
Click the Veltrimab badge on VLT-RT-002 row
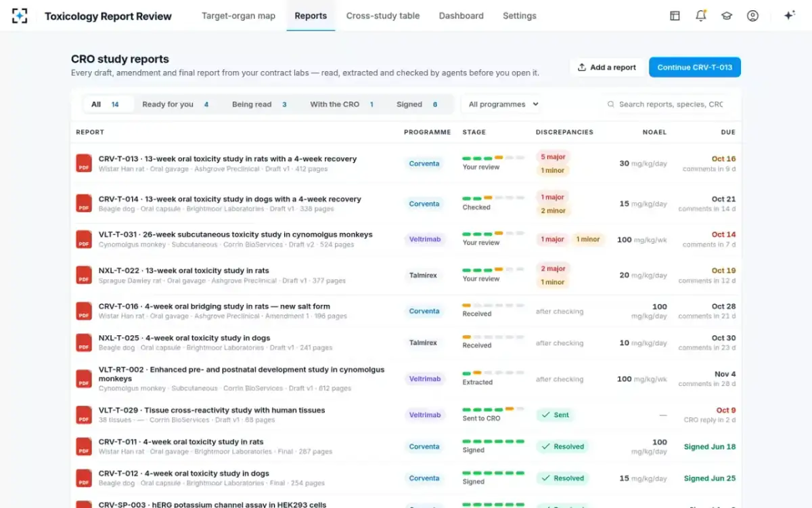[x=425, y=379]
